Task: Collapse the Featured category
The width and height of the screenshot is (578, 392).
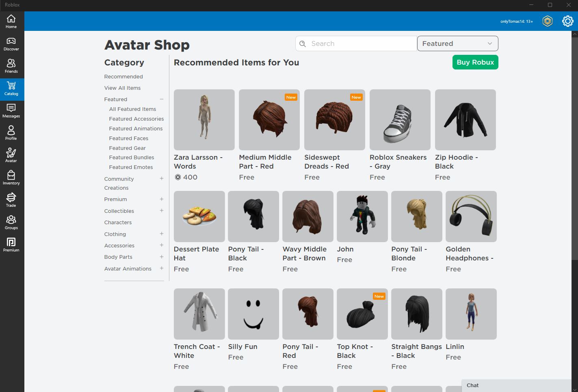Action: 162,99
